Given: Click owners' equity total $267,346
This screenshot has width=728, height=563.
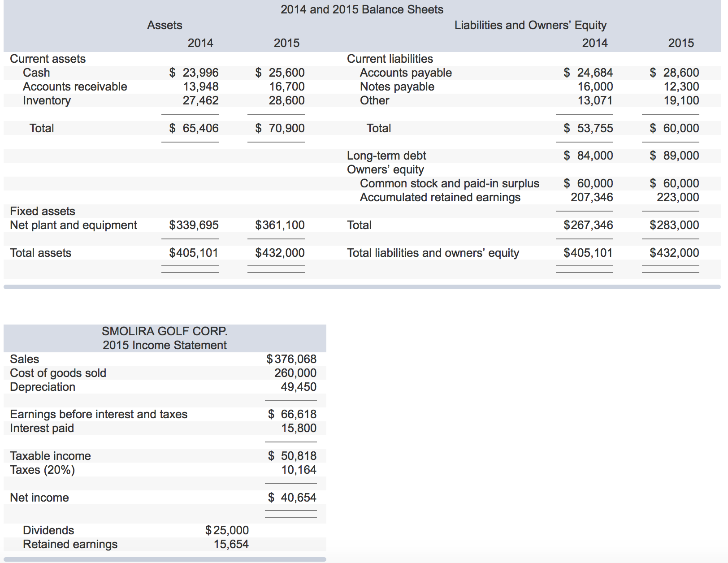Looking at the screenshot, I should click(589, 225).
